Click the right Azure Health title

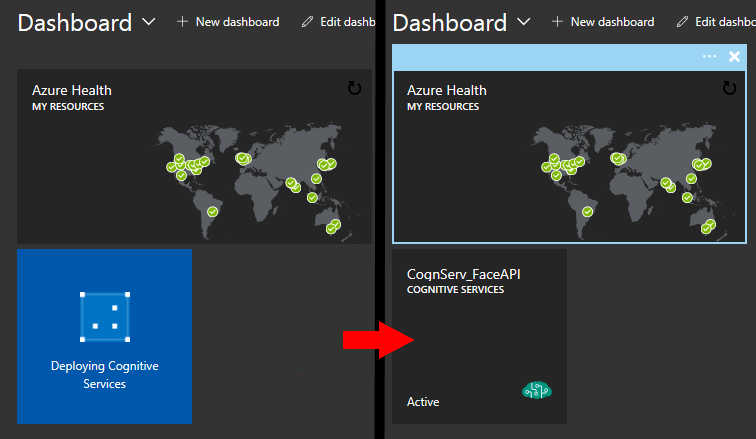click(447, 91)
